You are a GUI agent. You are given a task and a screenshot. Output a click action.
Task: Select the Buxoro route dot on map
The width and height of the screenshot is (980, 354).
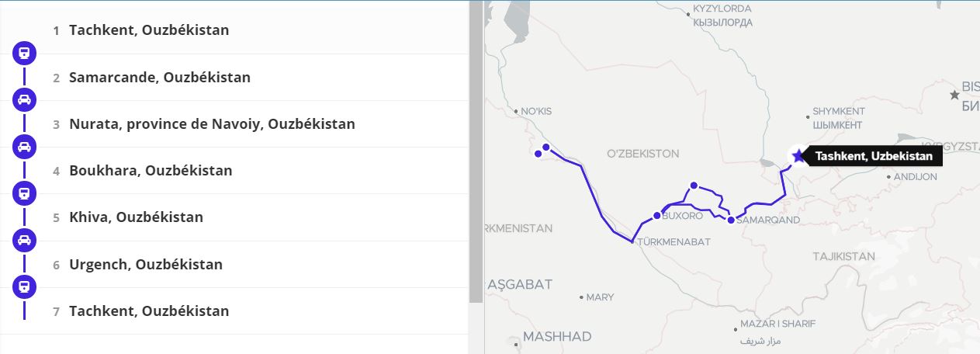pyautogui.click(x=656, y=216)
